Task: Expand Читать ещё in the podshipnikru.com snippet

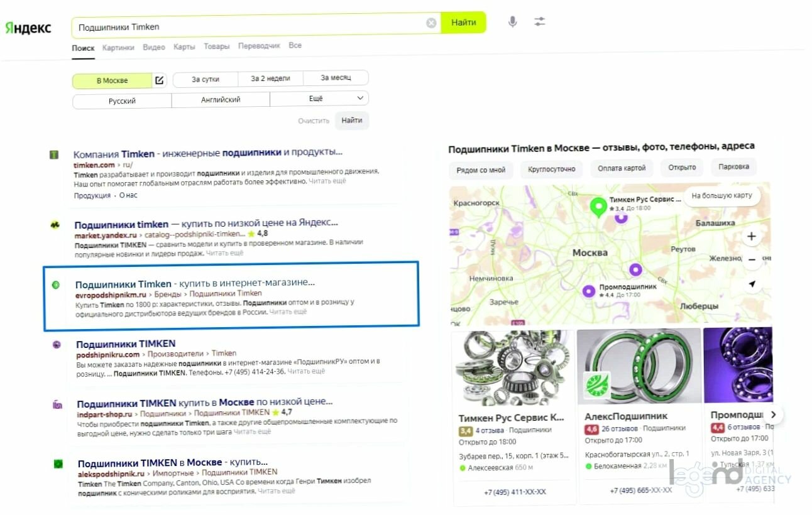Action: 307,372
